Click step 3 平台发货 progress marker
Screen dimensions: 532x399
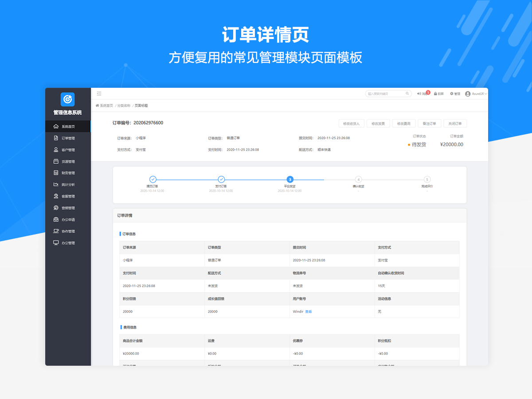(290, 180)
